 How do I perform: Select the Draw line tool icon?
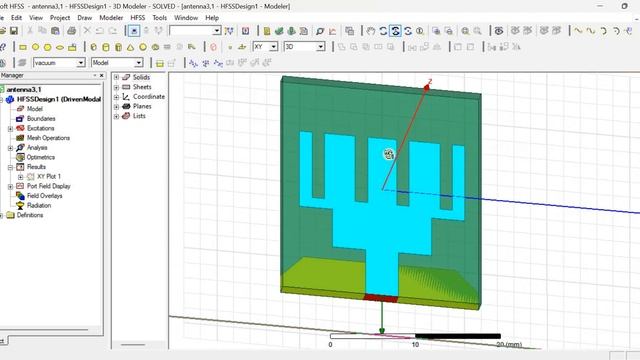pos(578,31)
